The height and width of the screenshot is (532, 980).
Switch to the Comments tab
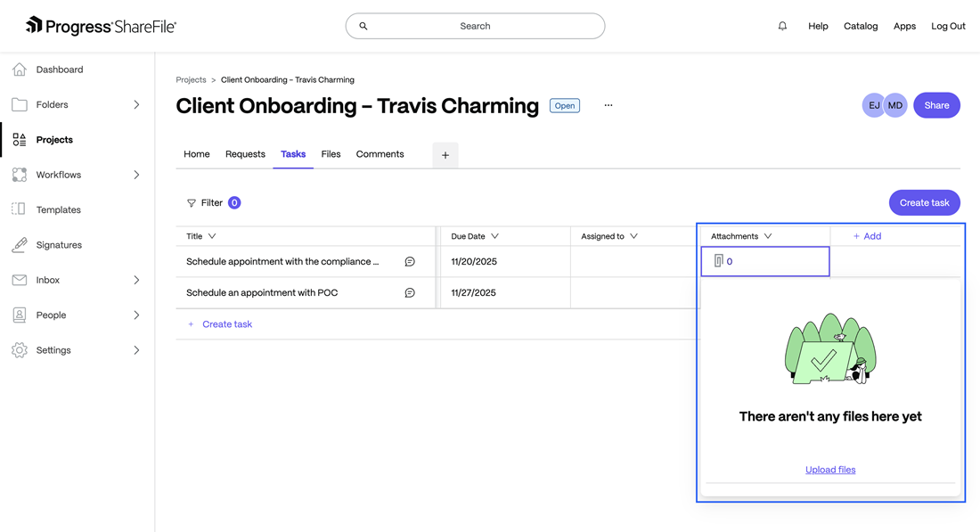pos(380,154)
